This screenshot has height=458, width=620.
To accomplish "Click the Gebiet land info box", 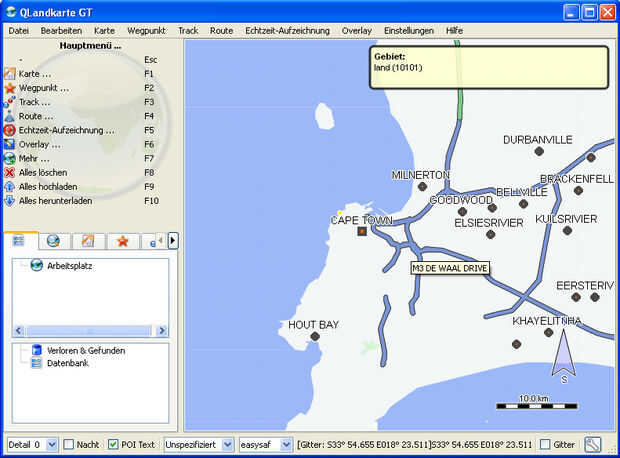I will coord(489,67).
